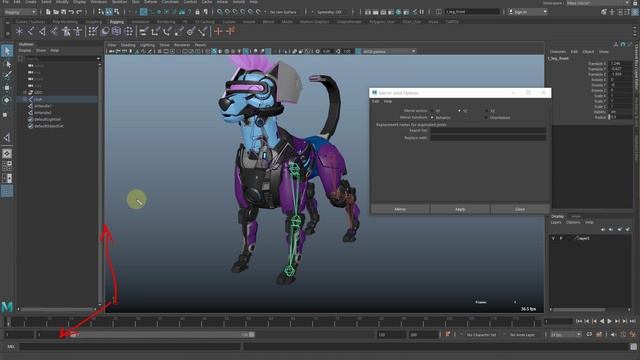Open the 24 fps frame rate dropdown

click(566, 335)
